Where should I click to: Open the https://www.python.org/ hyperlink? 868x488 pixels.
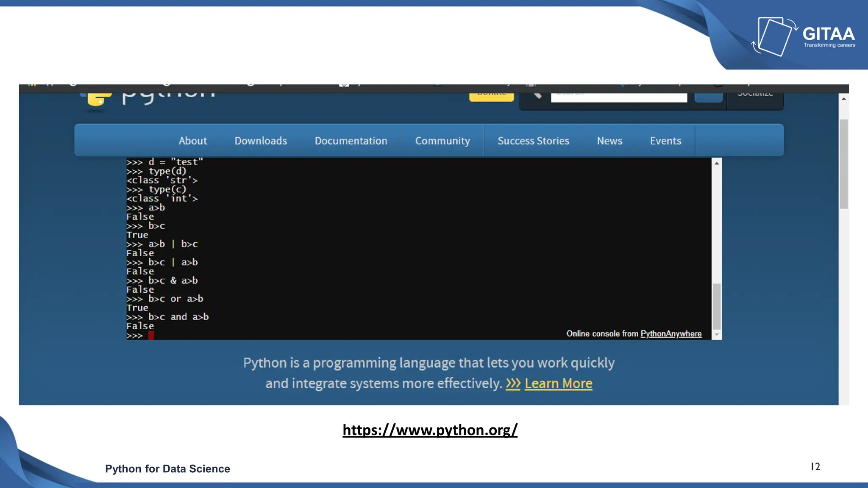click(430, 430)
